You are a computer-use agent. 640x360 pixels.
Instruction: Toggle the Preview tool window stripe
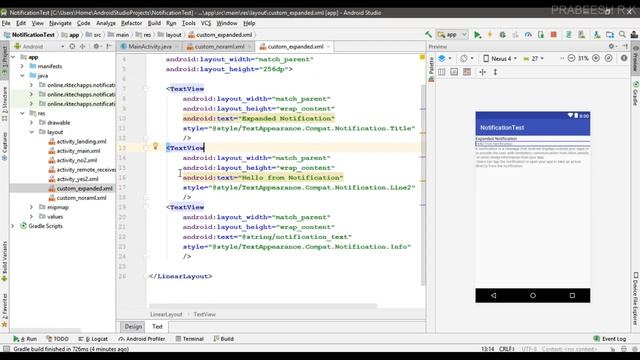[x=636, y=58]
